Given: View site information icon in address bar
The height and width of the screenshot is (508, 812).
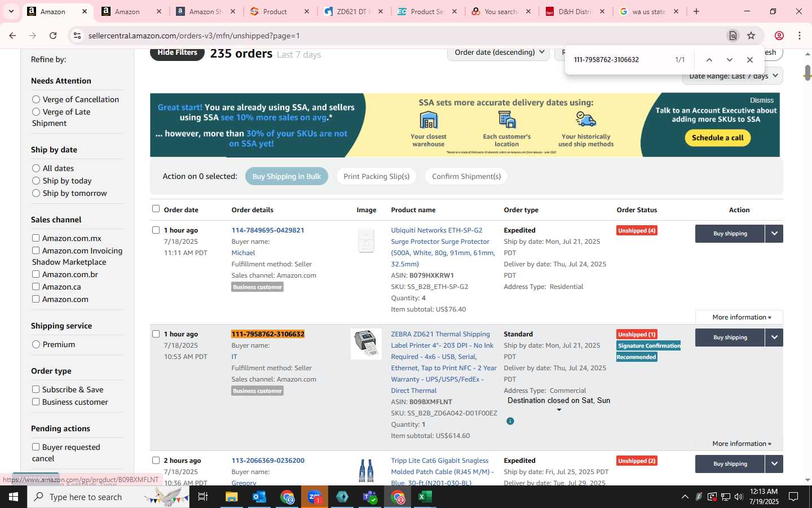Looking at the screenshot, I should [77, 36].
